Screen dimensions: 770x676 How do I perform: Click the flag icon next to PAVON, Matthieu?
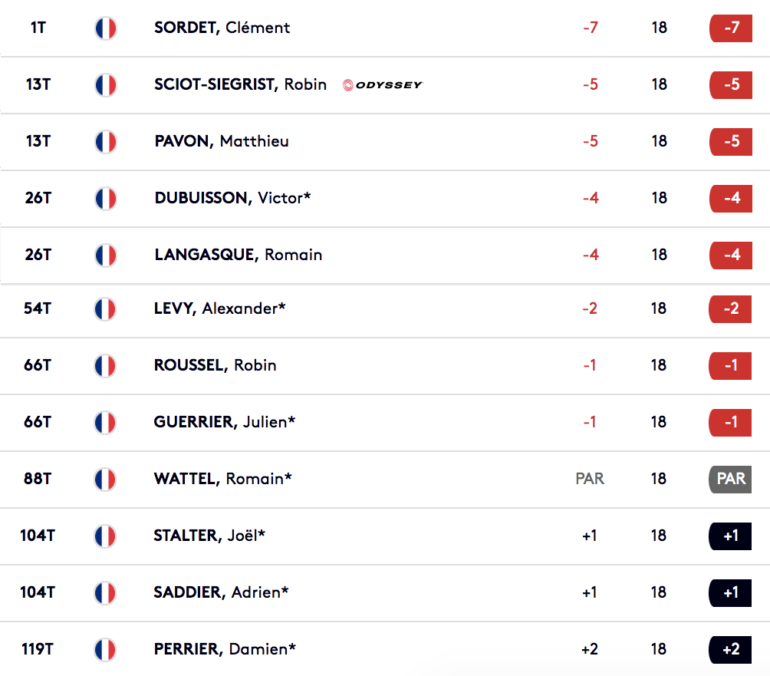click(106, 142)
